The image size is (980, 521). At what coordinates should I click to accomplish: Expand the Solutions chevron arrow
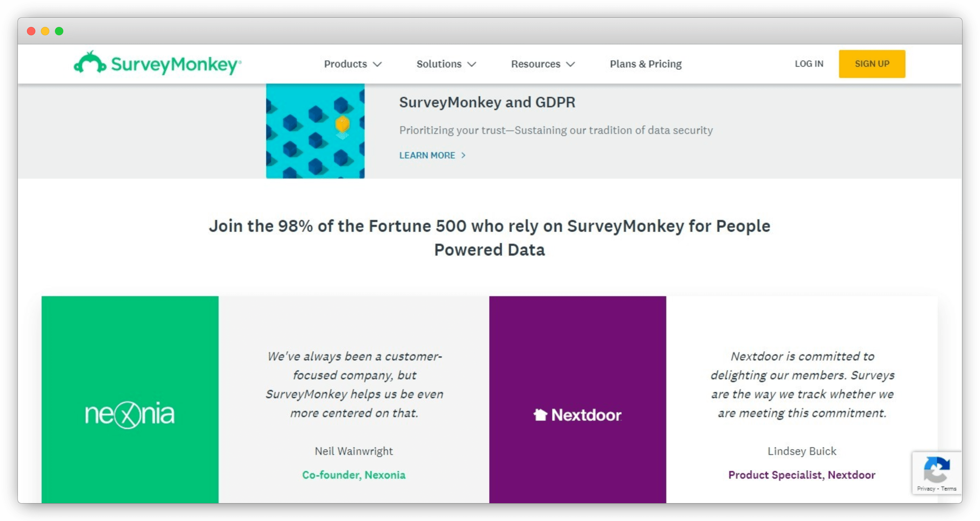pyautogui.click(x=472, y=64)
